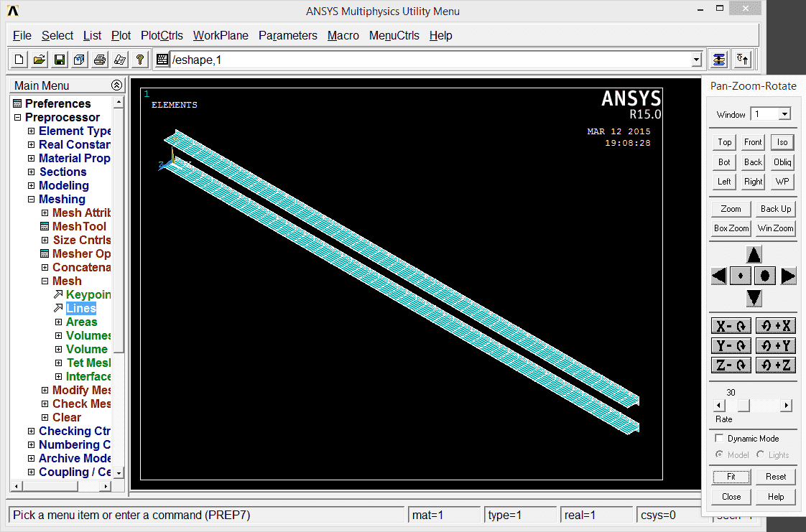Open the File menu
Image resolution: width=806 pixels, height=532 pixels.
point(22,35)
